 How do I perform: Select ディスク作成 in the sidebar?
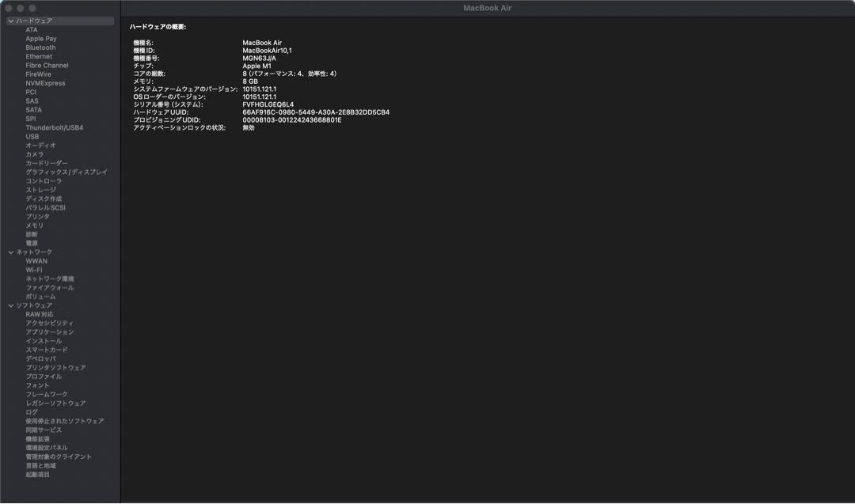[x=44, y=199]
